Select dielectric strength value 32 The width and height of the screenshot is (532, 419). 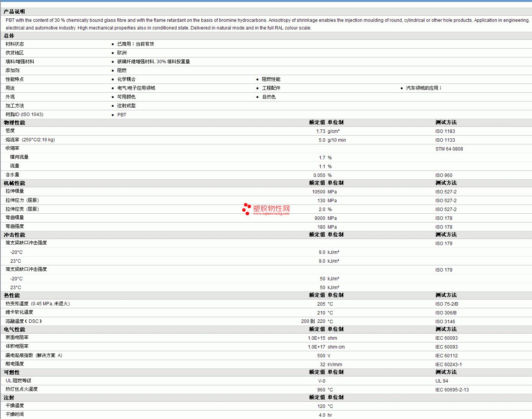[x=323, y=365]
